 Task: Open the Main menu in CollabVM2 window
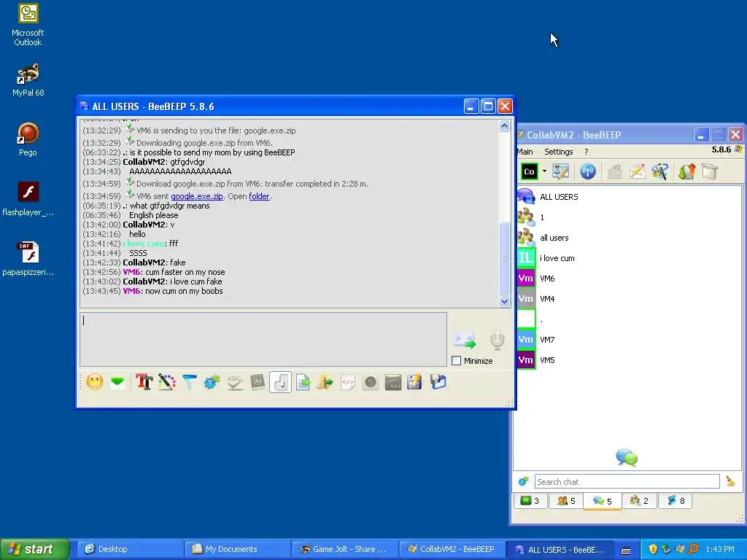[525, 152]
